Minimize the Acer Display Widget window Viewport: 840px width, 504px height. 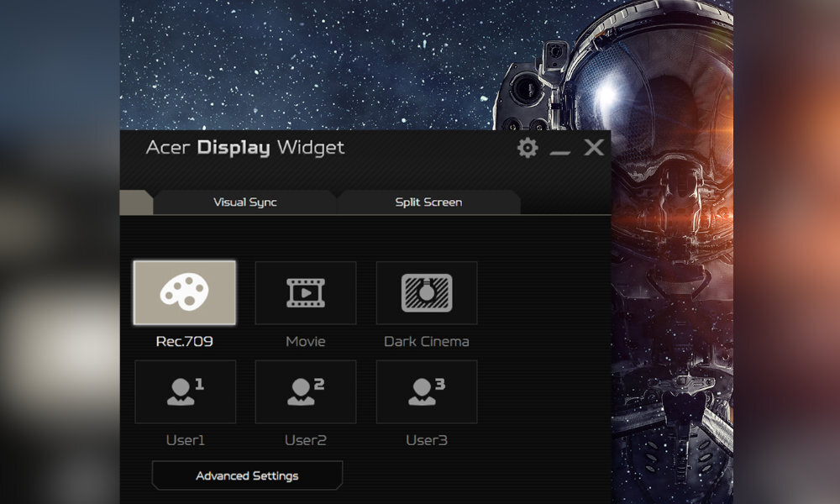pyautogui.click(x=559, y=153)
